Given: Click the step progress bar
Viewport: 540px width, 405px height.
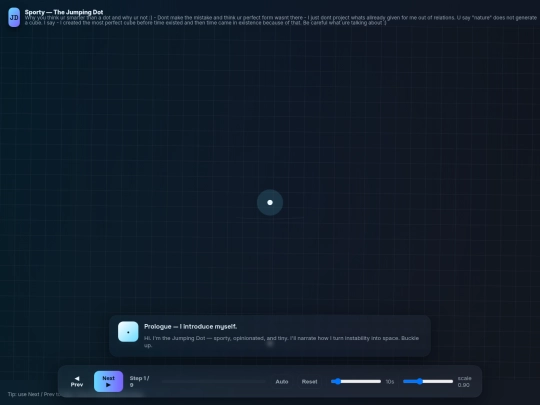Looking at the screenshot, I should [x=214, y=382].
